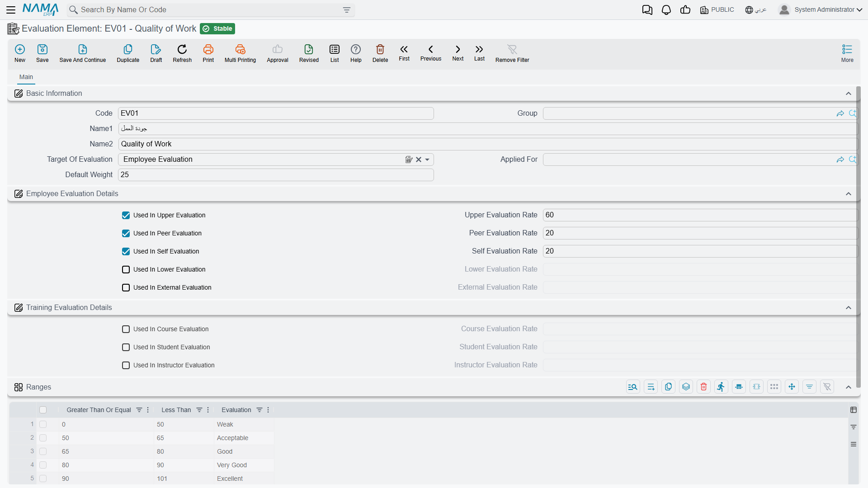Click Save And Continue button
868x488 pixels.
click(83, 53)
